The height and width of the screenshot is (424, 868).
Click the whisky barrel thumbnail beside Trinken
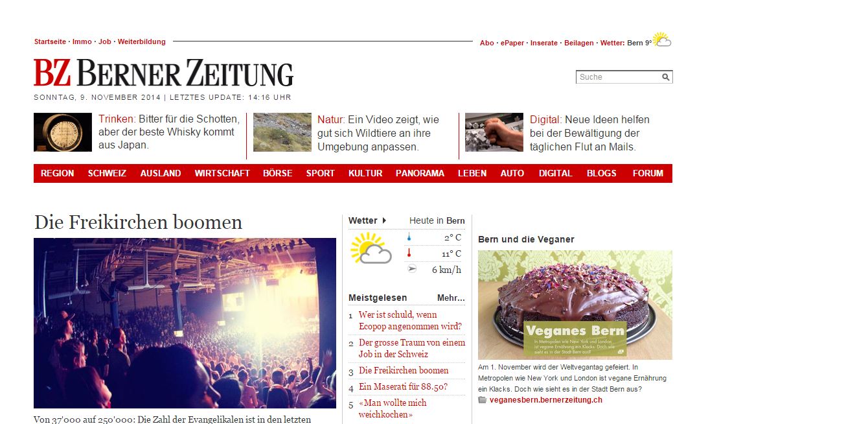(63, 132)
